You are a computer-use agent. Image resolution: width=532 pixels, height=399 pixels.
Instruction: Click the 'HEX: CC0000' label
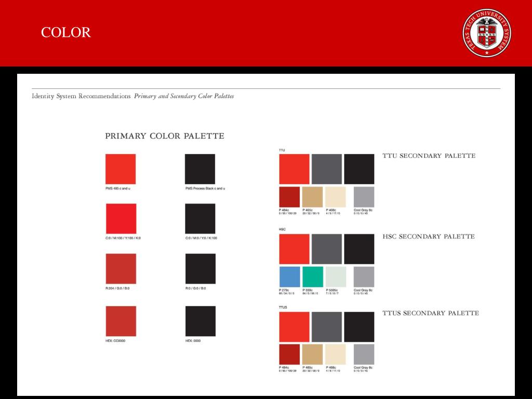pyautogui.click(x=115, y=341)
